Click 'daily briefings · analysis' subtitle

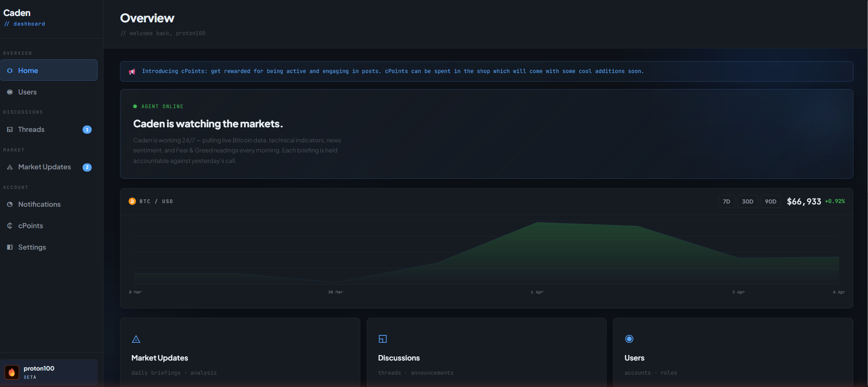pos(174,373)
